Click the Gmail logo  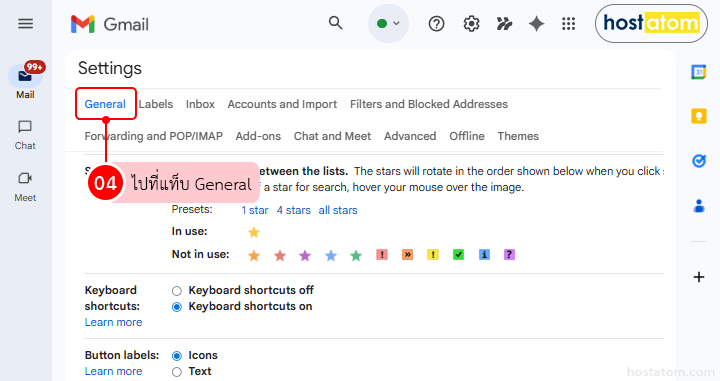pos(110,24)
